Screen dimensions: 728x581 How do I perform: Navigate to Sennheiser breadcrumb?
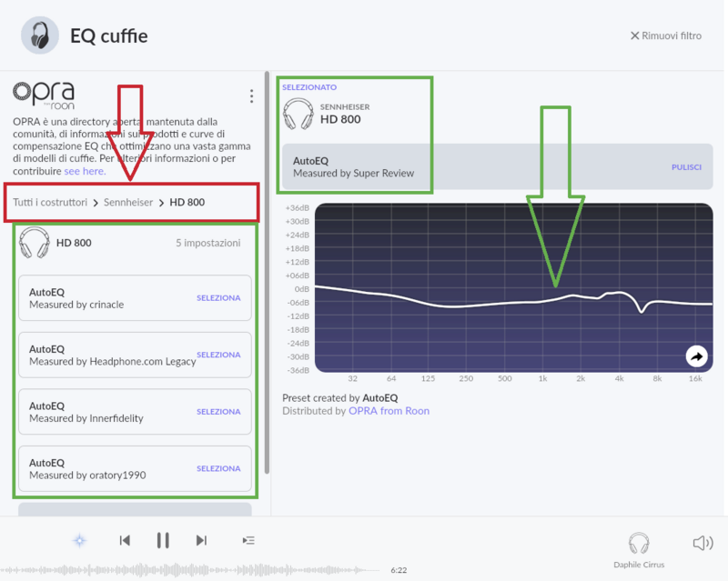point(127,202)
